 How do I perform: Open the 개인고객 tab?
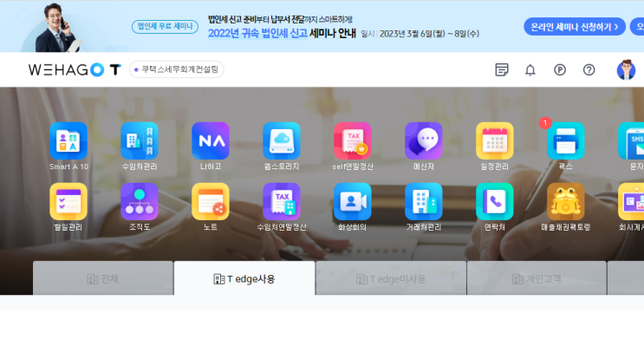537,278
